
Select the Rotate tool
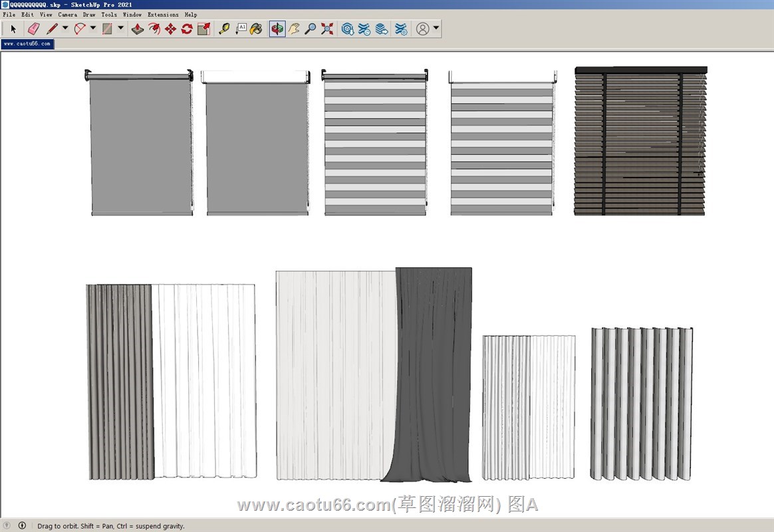(187, 29)
